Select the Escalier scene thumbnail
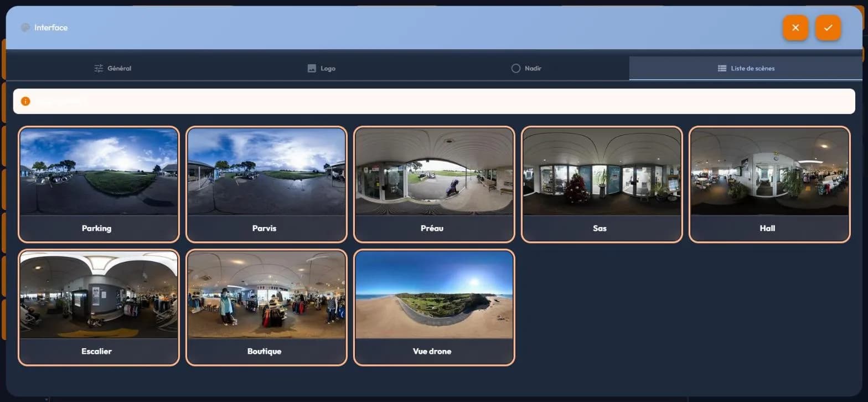Image resolution: width=868 pixels, height=402 pixels. 99,307
